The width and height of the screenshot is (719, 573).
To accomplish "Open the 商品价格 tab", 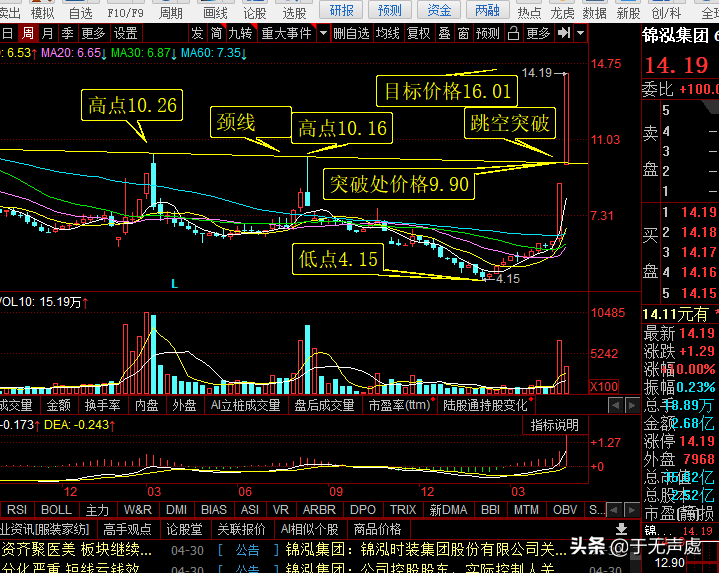I will (x=378, y=529).
